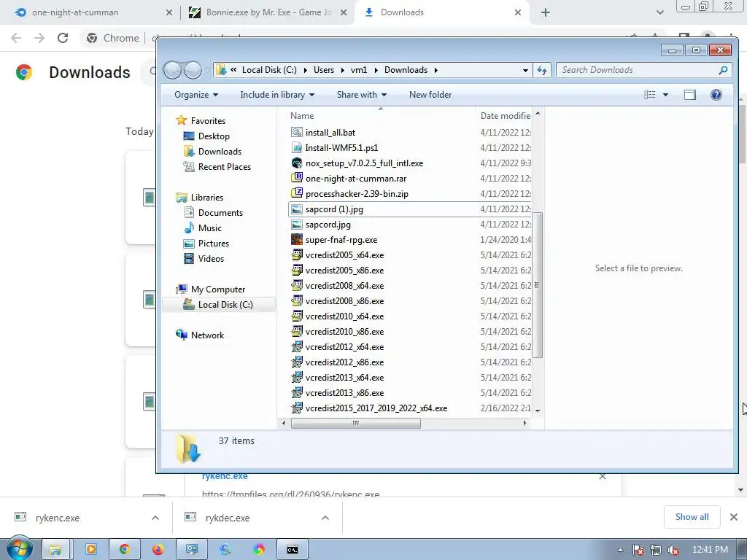The width and height of the screenshot is (747, 560).
Task: Open the Share with dropdown
Action: point(362,95)
